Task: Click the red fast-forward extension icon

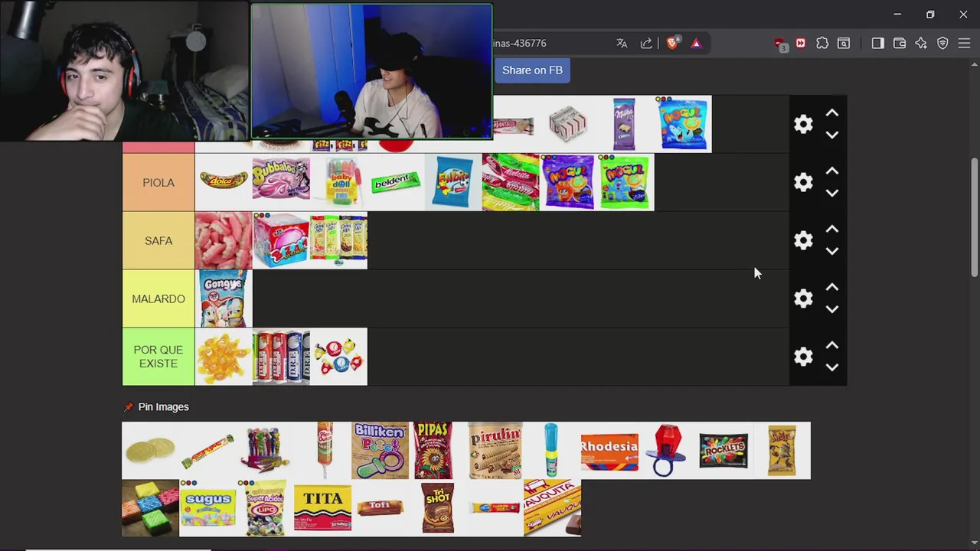Action: [801, 44]
